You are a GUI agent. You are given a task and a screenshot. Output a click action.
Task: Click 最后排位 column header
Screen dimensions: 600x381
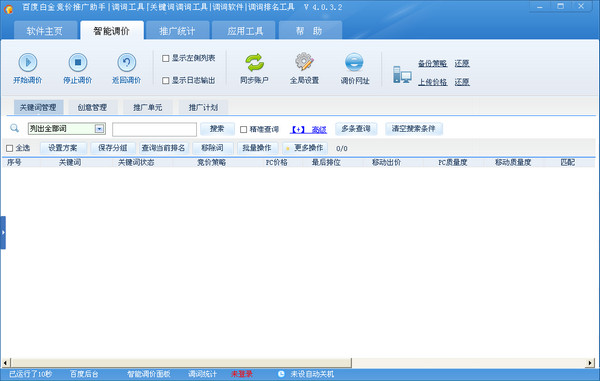pos(326,163)
